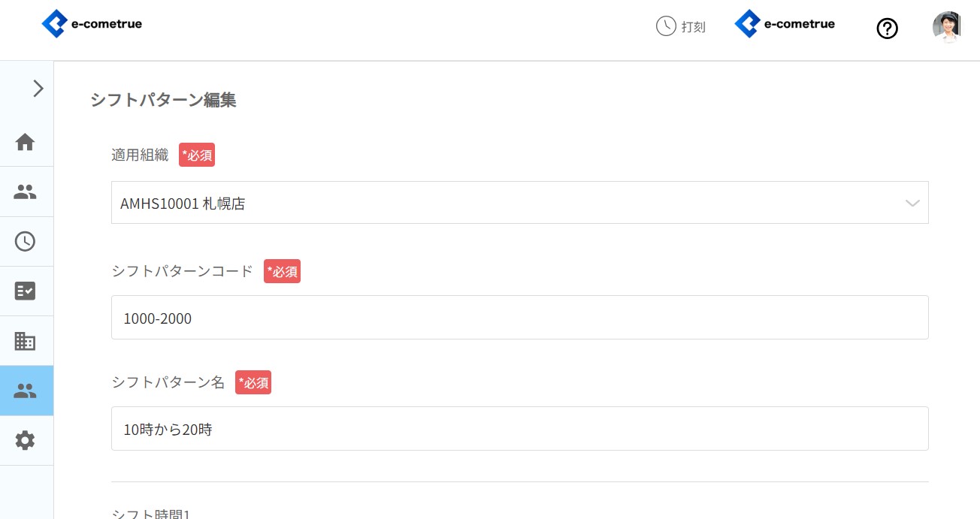Select the highlighted group icon in the sidebar

pos(26,391)
